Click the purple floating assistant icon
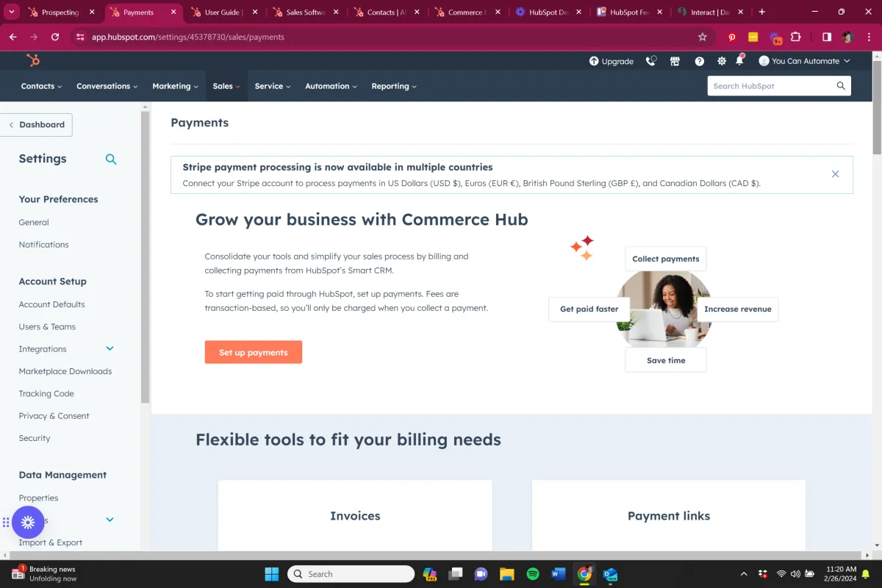 [28, 522]
